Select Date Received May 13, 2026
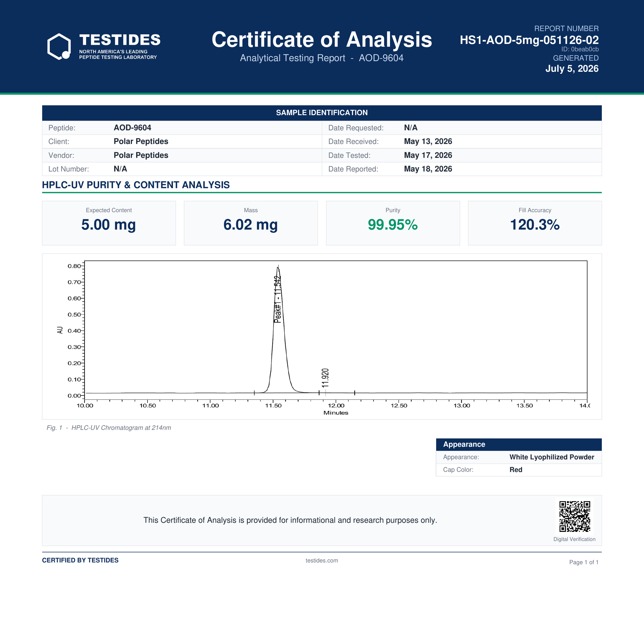 [x=428, y=141]
